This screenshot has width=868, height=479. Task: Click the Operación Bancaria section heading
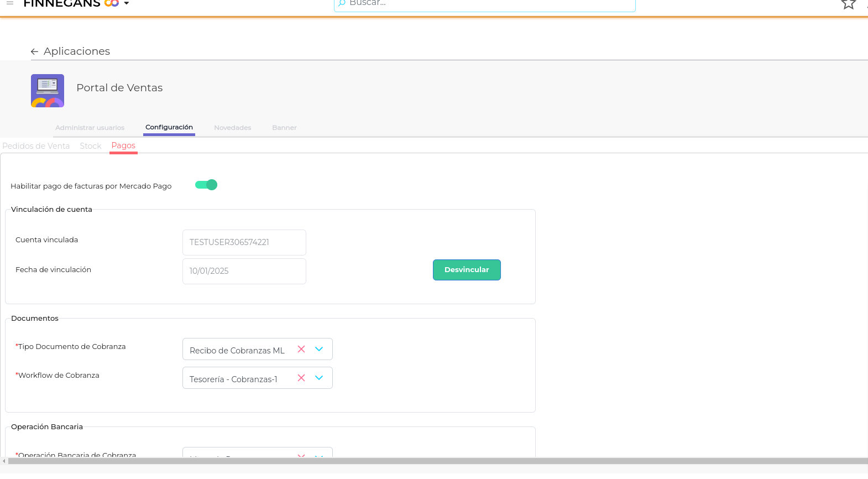[x=47, y=427]
